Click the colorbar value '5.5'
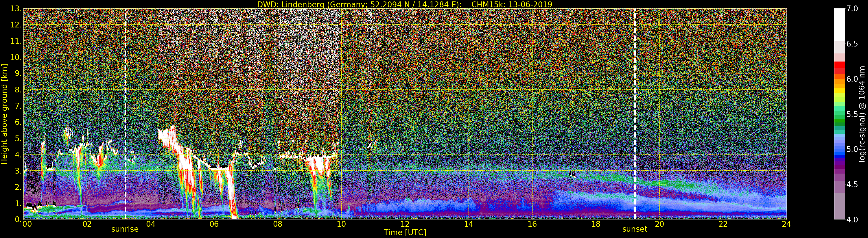Image resolution: width=868 pixels, height=238 pixels. pyautogui.click(x=852, y=114)
